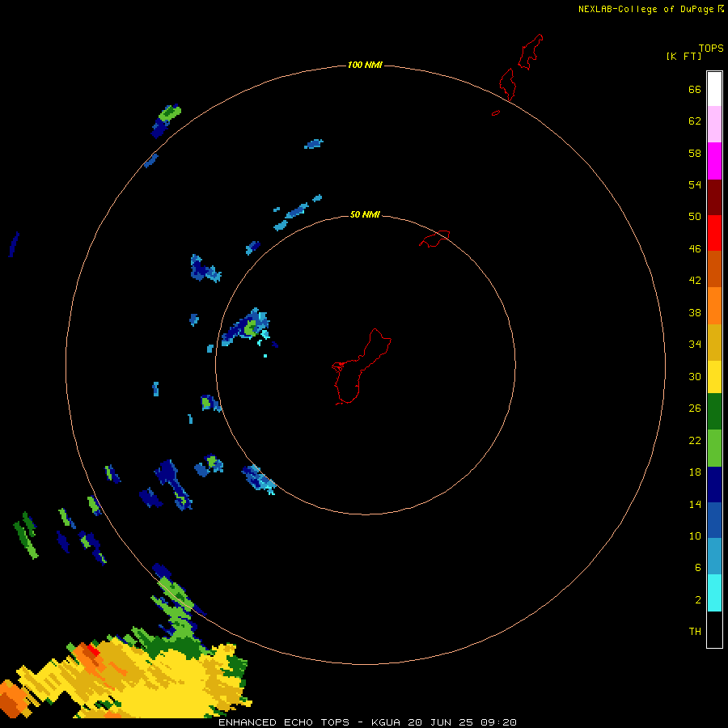The width and height of the screenshot is (728, 728).
Task: Click the '09:20' timestamp
Action: click(498, 722)
